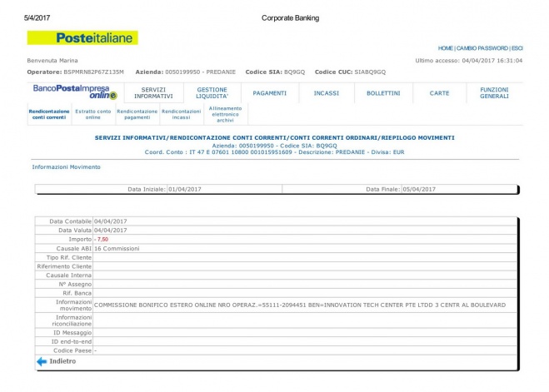This screenshot has height=392, width=549.
Task: Click the Data Iniziale date field
Action: [x=190, y=189]
